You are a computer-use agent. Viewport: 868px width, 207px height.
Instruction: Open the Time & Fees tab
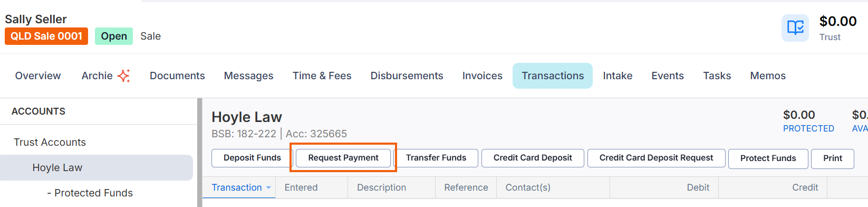[x=322, y=76]
